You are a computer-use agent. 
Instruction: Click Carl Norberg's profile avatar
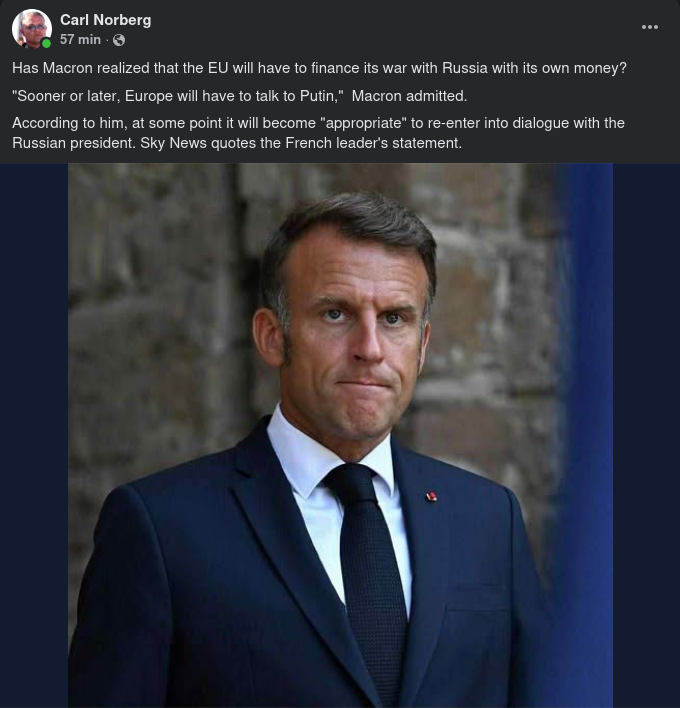point(31,29)
